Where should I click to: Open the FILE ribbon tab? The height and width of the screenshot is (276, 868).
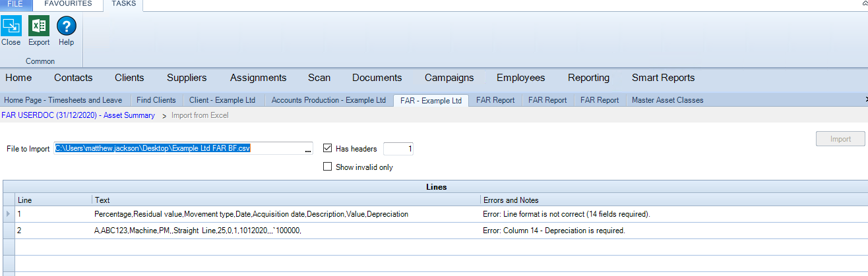pos(15,4)
